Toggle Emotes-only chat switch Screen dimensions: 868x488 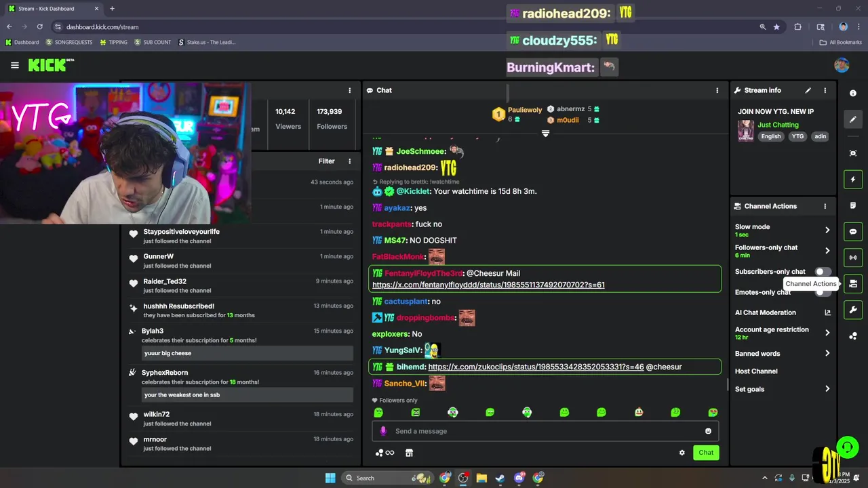823,292
